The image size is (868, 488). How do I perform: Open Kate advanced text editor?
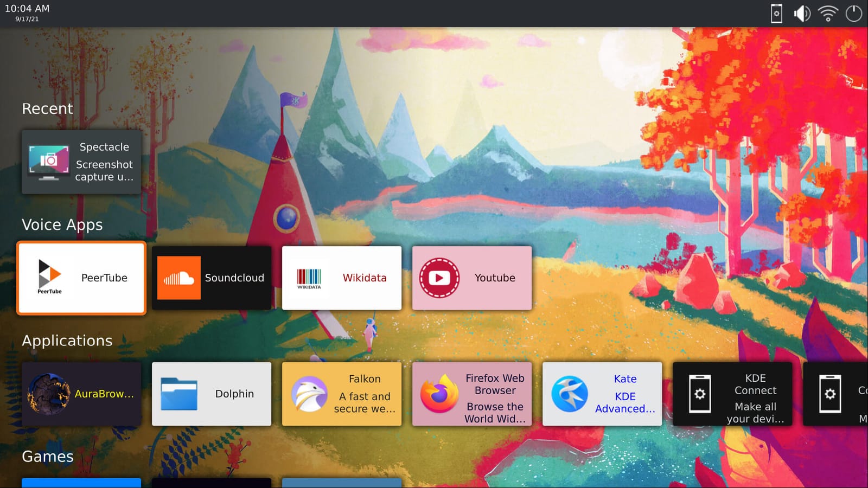(x=602, y=394)
